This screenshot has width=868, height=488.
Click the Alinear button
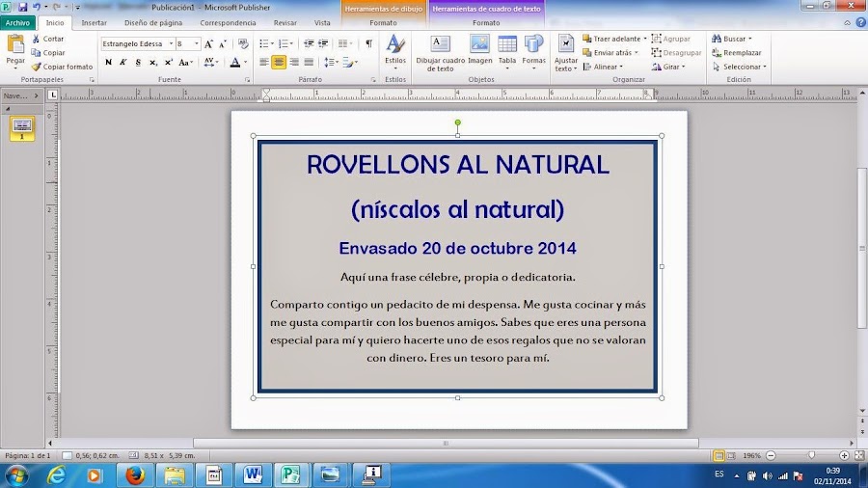pos(603,67)
